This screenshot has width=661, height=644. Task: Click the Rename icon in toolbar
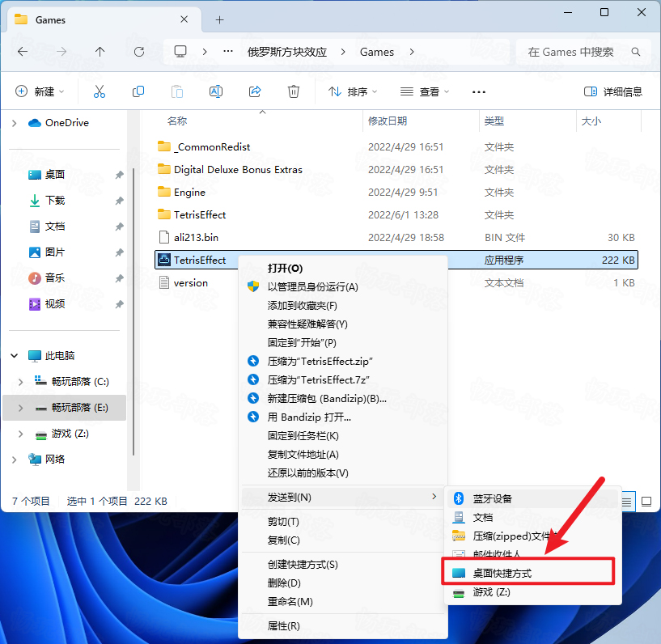point(216,91)
